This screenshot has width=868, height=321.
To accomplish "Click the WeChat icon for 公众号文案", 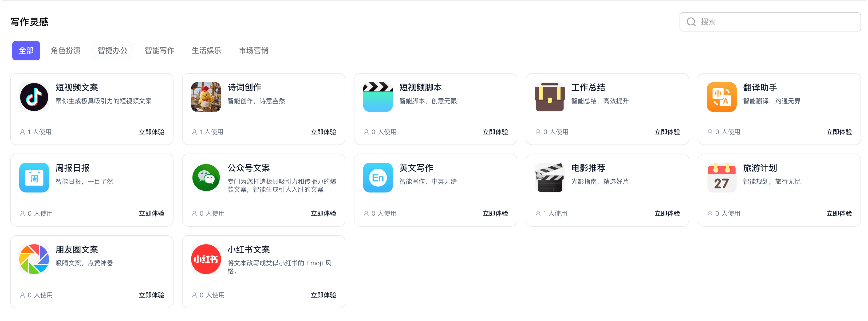I will pyautogui.click(x=206, y=177).
